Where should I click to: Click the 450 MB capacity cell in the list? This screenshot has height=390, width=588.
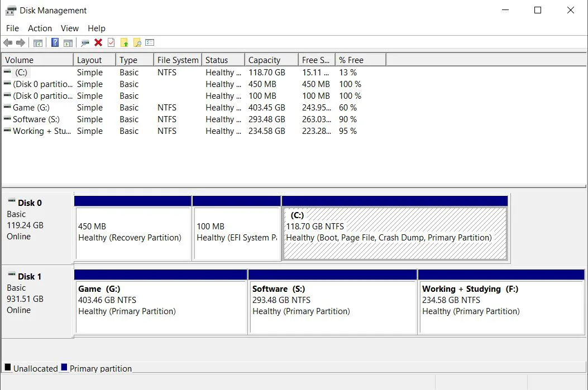(x=262, y=84)
